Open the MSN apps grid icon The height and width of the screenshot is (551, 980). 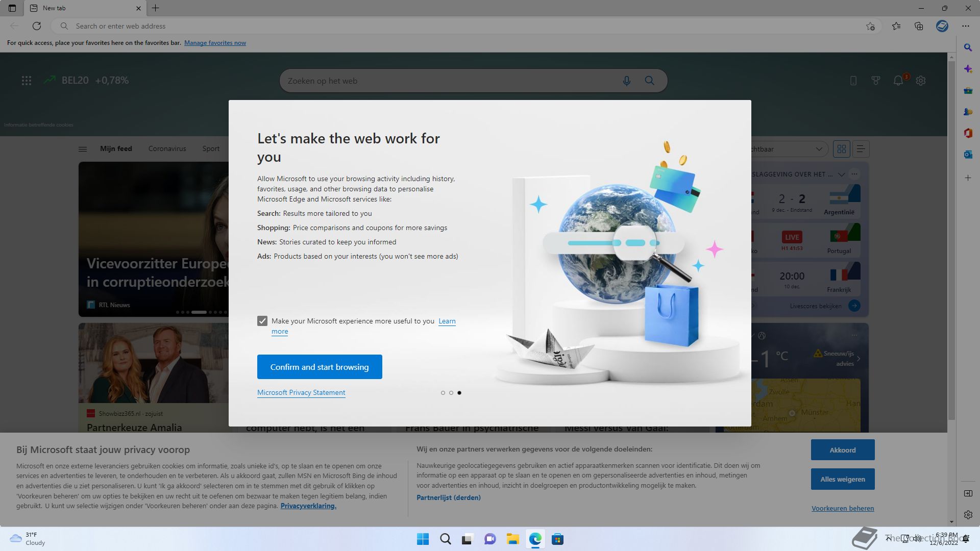pyautogui.click(x=27, y=81)
